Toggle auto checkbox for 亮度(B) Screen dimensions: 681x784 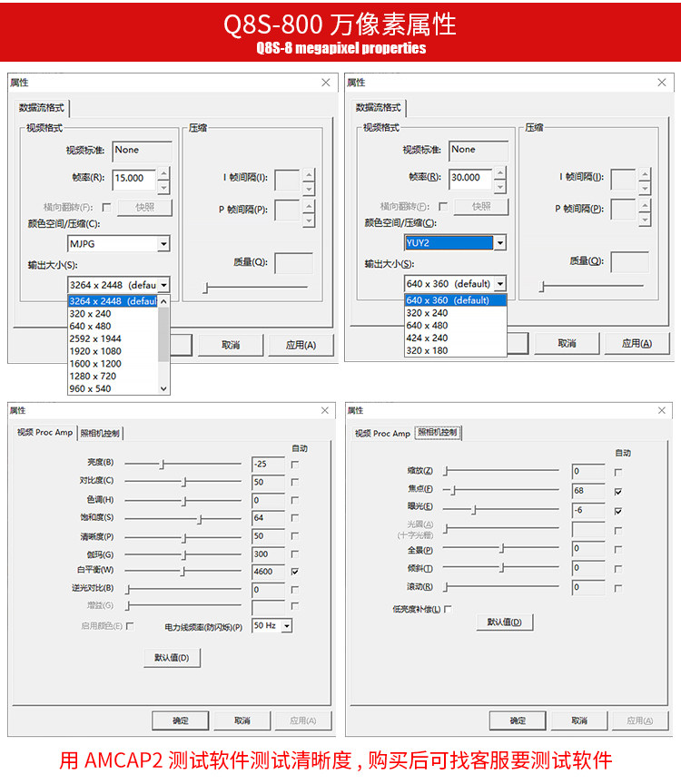(295, 465)
